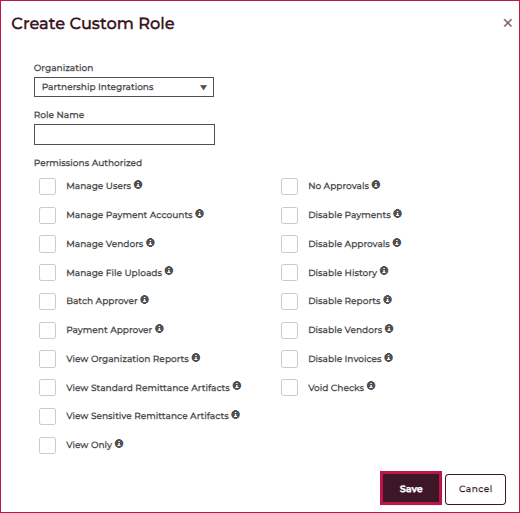Click the Disable Approvals info icon
Viewport: 520px width, 513px height.
pyautogui.click(x=397, y=242)
